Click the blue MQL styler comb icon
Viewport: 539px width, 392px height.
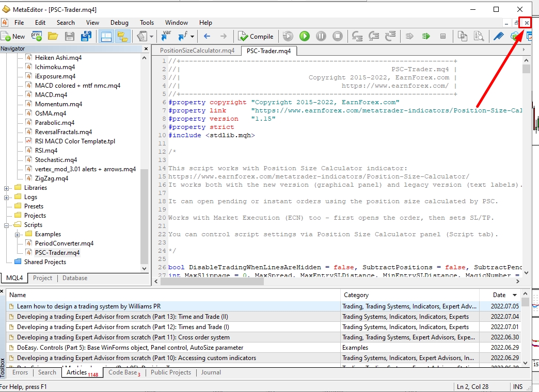coord(498,36)
